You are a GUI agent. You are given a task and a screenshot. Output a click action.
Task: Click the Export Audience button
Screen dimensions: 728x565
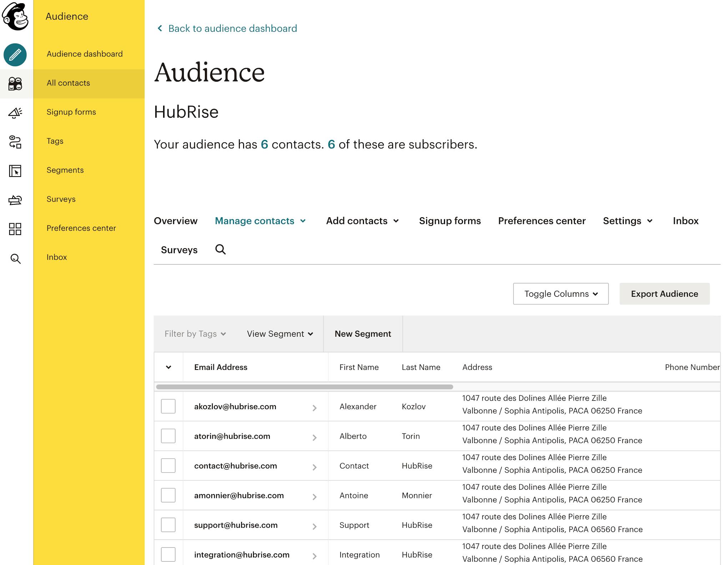664,294
